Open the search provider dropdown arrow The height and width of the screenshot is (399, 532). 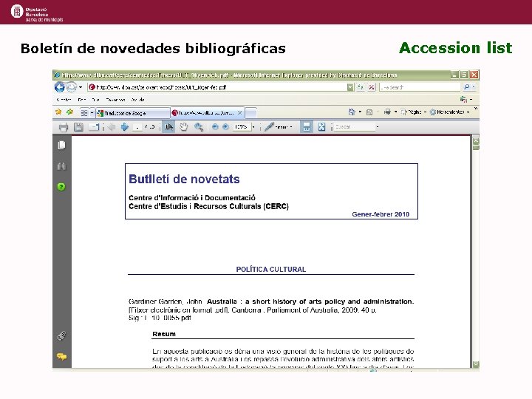474,87
